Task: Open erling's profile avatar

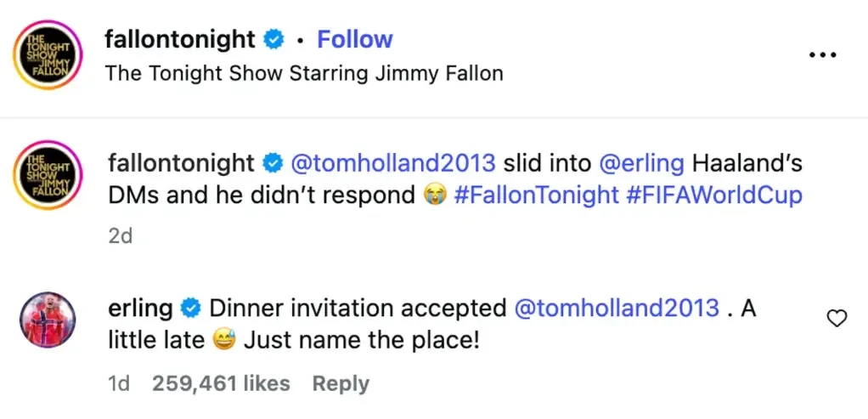Action: point(48,320)
